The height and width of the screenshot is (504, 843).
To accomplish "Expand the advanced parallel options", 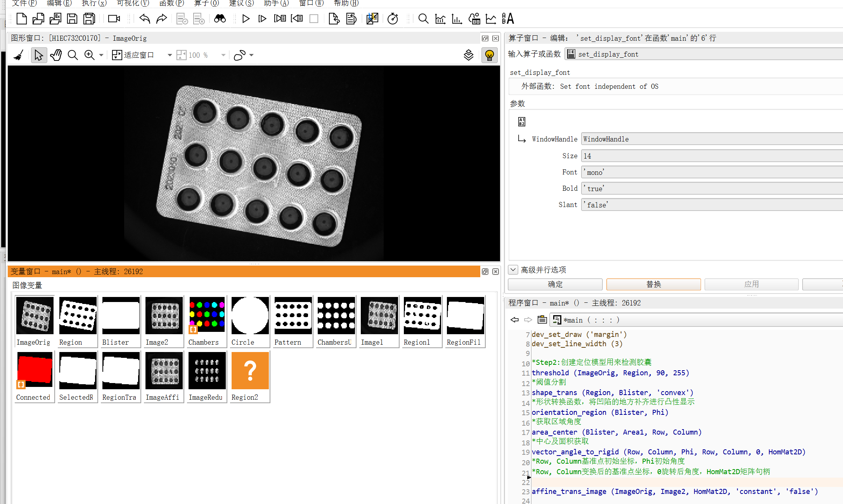I will tap(513, 269).
